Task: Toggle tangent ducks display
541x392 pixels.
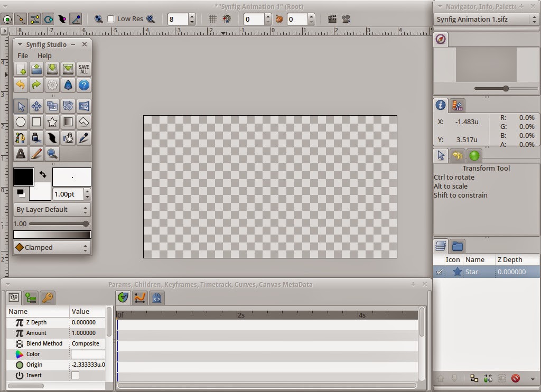Action: [x=35, y=20]
